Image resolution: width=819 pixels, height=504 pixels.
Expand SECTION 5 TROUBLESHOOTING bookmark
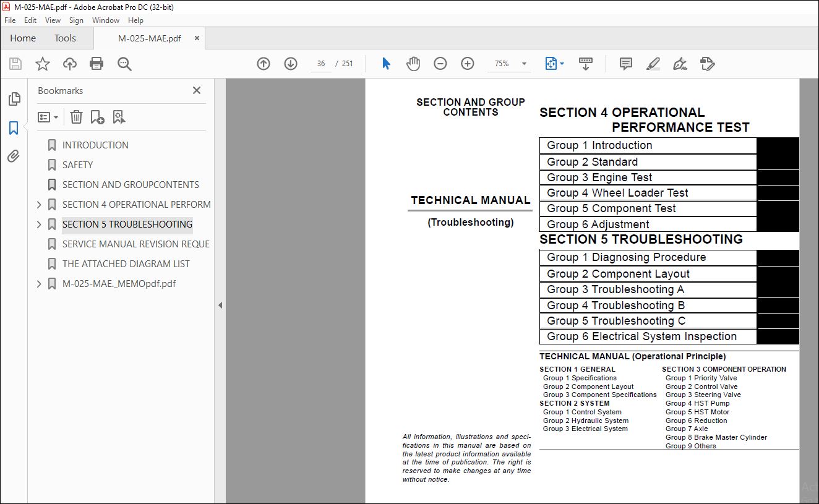[39, 224]
